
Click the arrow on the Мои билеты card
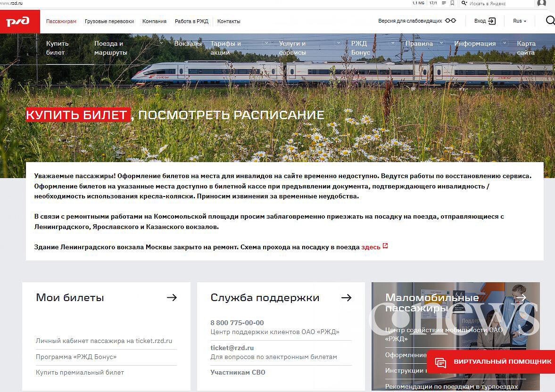(x=172, y=298)
